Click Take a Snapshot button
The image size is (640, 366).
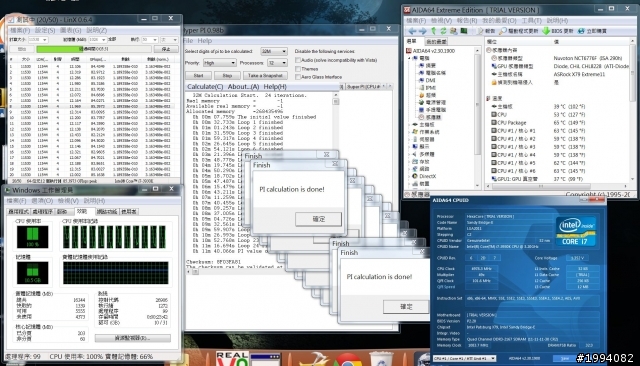[265, 75]
